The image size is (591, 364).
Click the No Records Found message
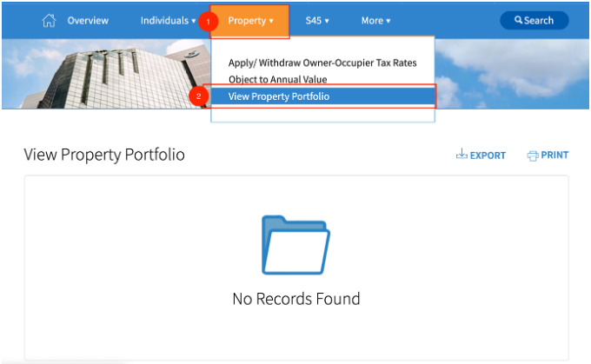click(296, 299)
